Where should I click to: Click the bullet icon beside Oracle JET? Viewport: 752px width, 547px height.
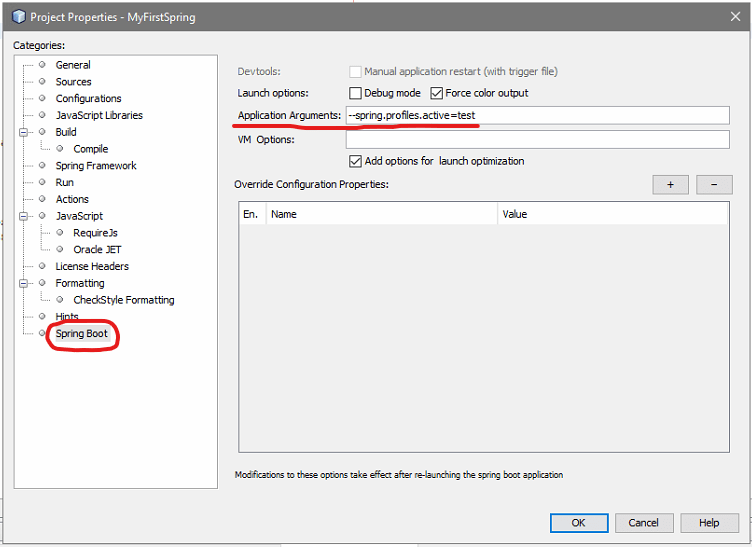[60, 249]
